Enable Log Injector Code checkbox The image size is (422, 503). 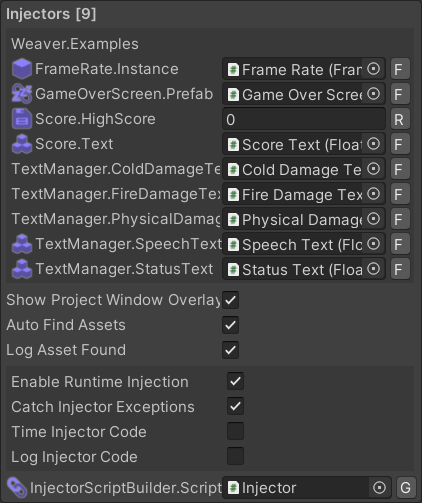(235, 456)
